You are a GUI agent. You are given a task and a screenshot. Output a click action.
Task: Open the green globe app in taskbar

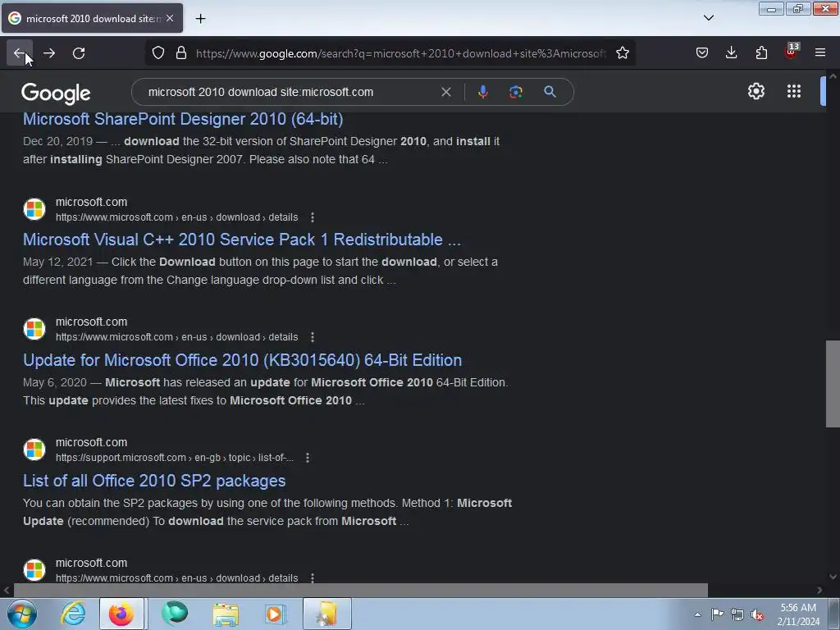pos(175,614)
